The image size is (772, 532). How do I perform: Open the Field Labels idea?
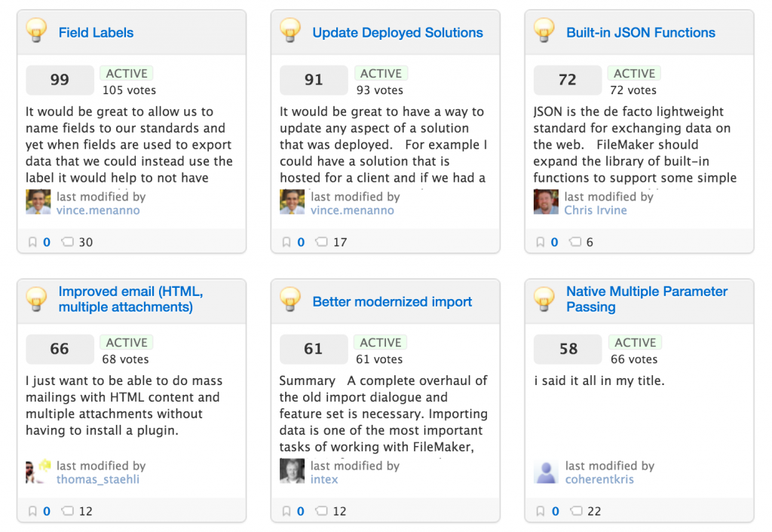tap(98, 32)
